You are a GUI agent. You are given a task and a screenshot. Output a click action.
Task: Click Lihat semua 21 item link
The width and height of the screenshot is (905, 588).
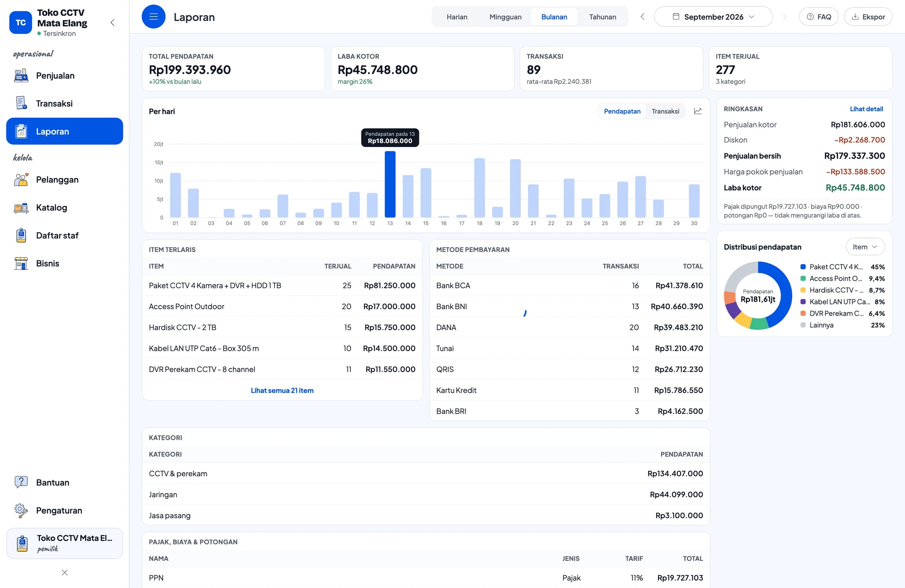click(x=282, y=391)
